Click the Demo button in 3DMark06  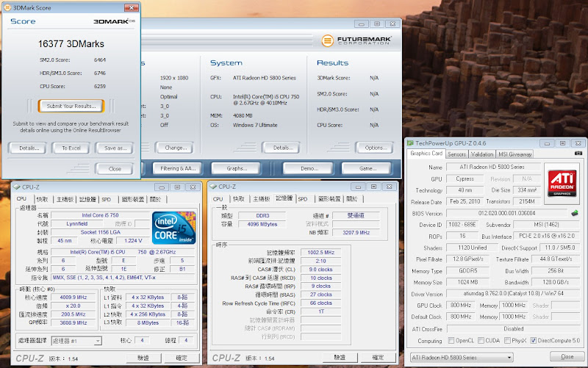pyautogui.click(x=308, y=168)
